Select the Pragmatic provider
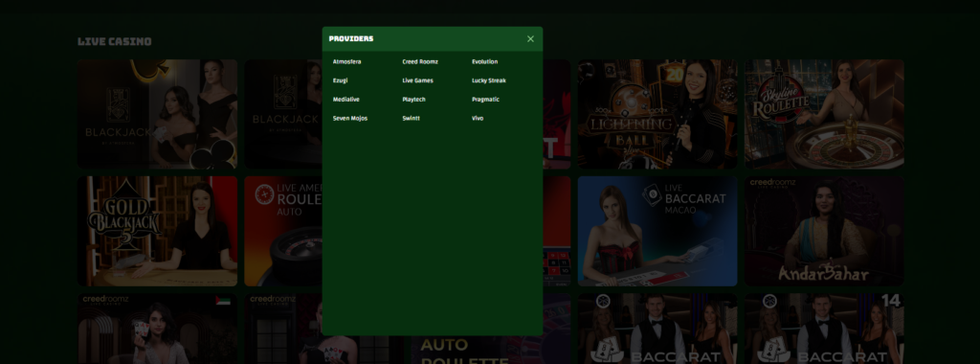This screenshot has height=364, width=980. pyautogui.click(x=485, y=100)
